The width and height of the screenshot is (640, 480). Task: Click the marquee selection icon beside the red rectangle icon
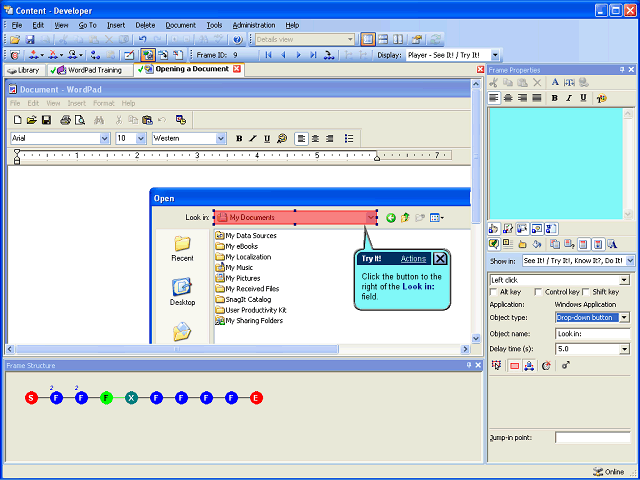point(496,365)
